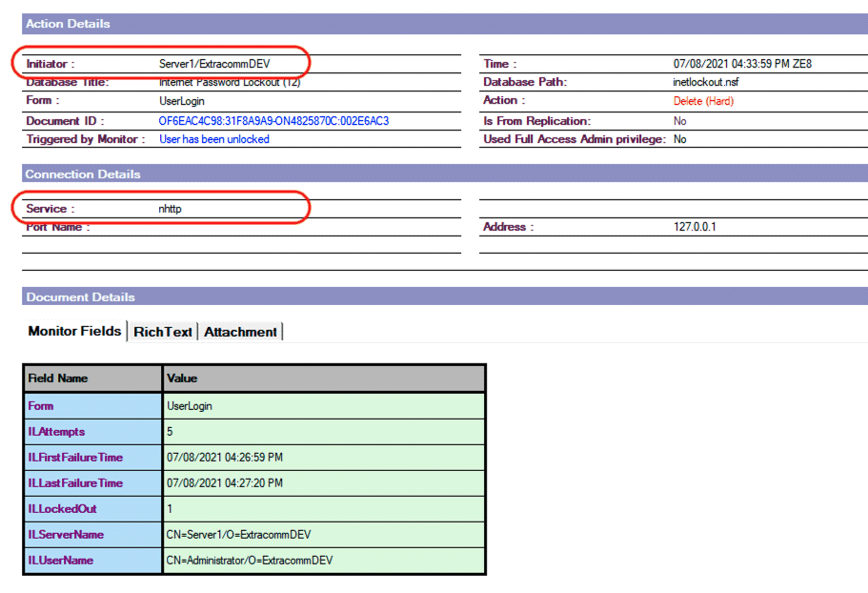Image resolution: width=868 pixels, height=593 pixels.
Task: Select the ILLockedOut field name cell
Action: click(x=62, y=509)
